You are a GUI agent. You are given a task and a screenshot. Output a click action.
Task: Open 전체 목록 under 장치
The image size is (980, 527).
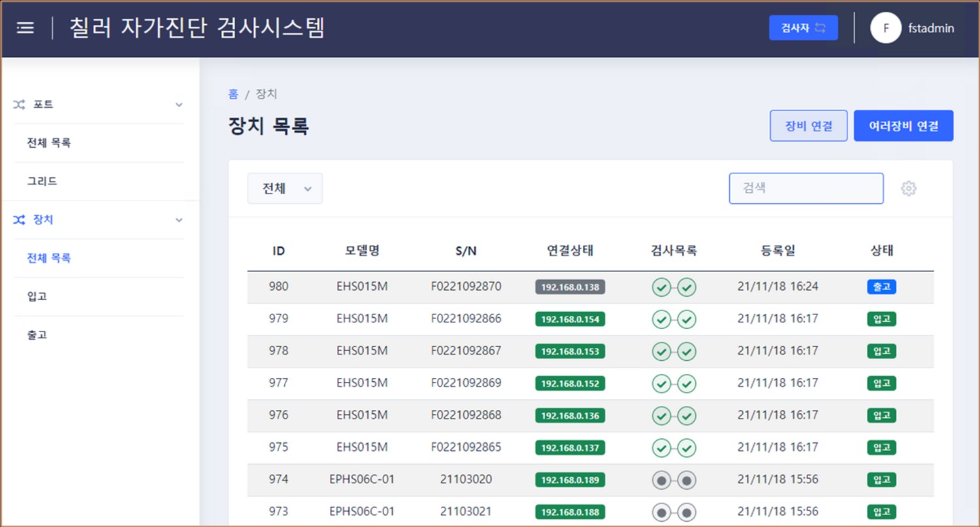(49, 258)
